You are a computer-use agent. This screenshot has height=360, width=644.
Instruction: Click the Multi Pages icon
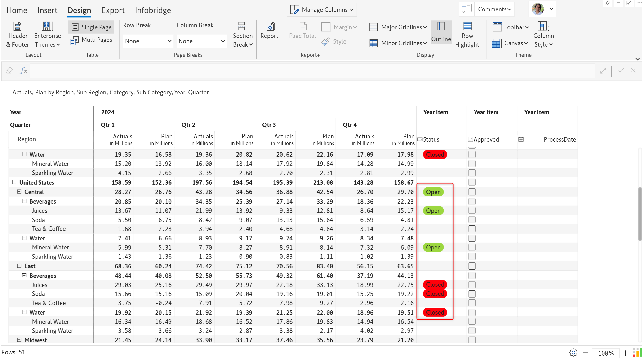[x=74, y=40]
